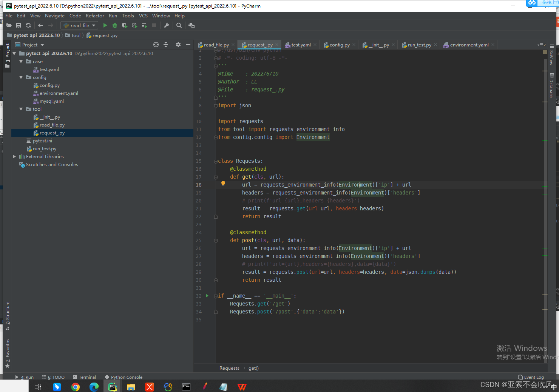Click the run gutter arrow on line 32

(x=207, y=296)
